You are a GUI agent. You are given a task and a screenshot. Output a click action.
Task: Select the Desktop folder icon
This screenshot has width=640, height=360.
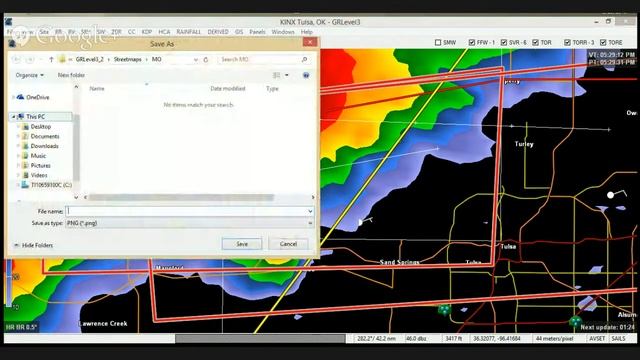point(26,127)
